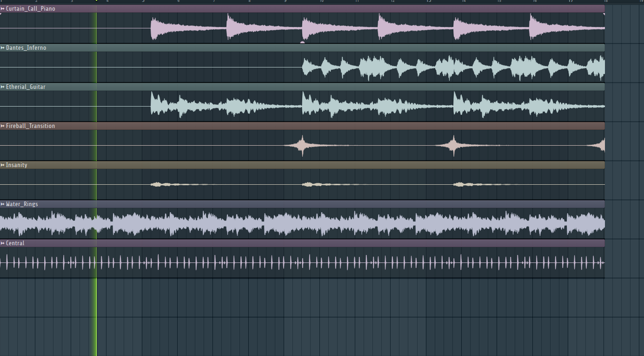Select the Etherial_Guitar clip name
This screenshot has width=644, height=356.
26,87
